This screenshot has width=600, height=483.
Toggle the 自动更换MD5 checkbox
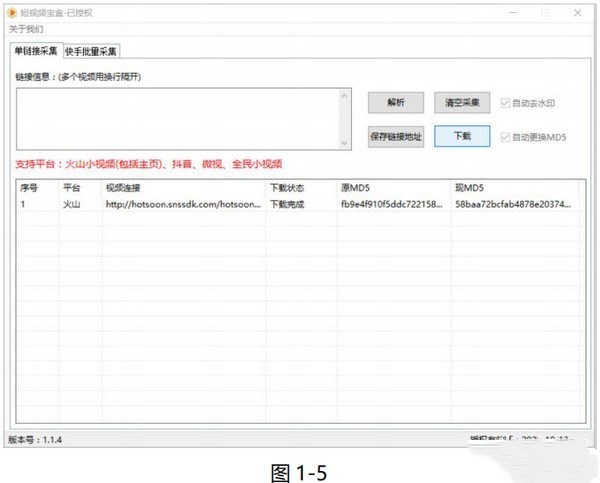click(505, 137)
